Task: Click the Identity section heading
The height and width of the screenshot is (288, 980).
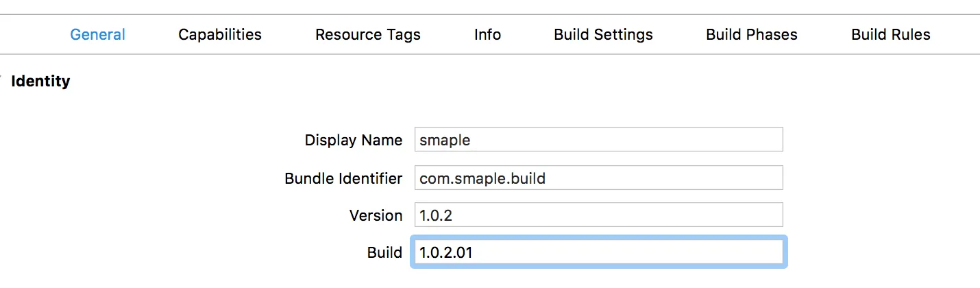Action: coord(41,81)
